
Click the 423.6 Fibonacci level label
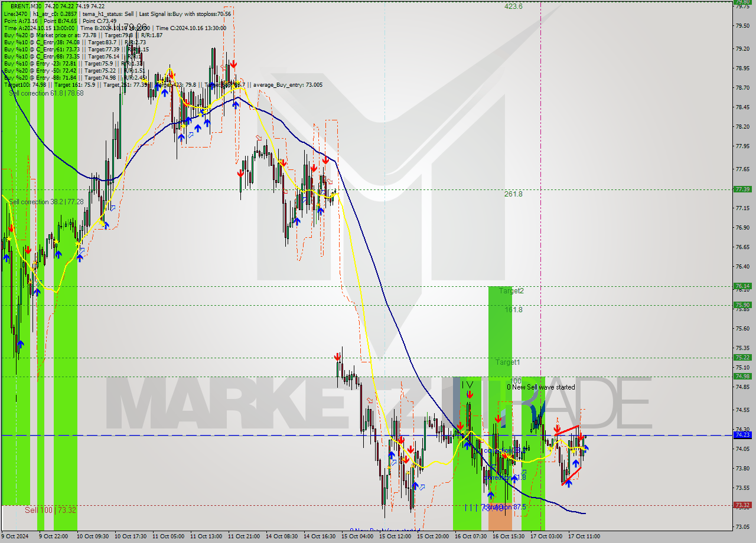(x=513, y=6)
